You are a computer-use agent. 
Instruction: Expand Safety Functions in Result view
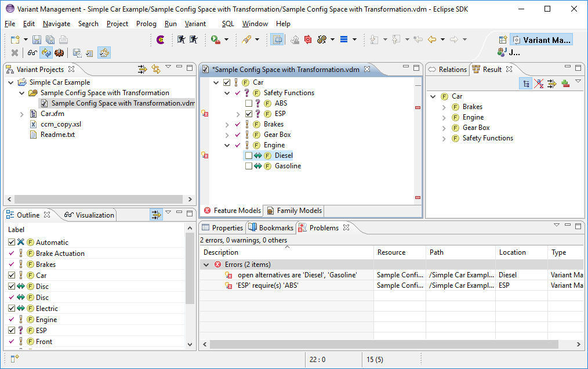tap(444, 139)
